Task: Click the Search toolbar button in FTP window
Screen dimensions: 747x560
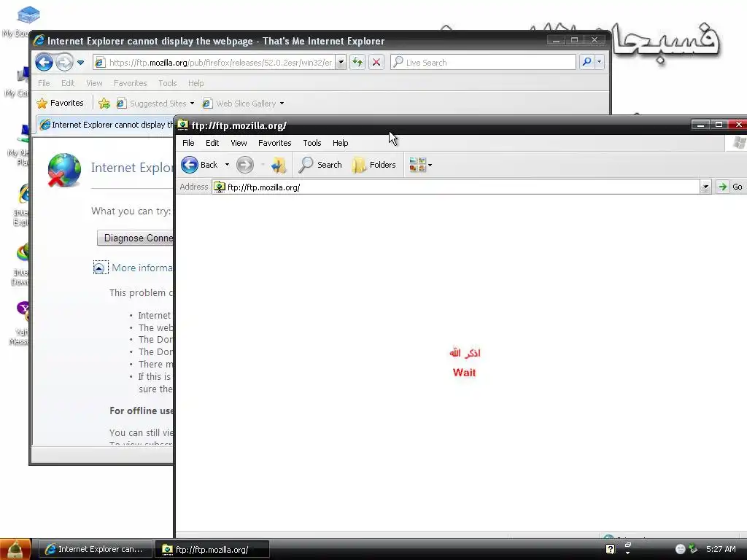Action: point(320,165)
